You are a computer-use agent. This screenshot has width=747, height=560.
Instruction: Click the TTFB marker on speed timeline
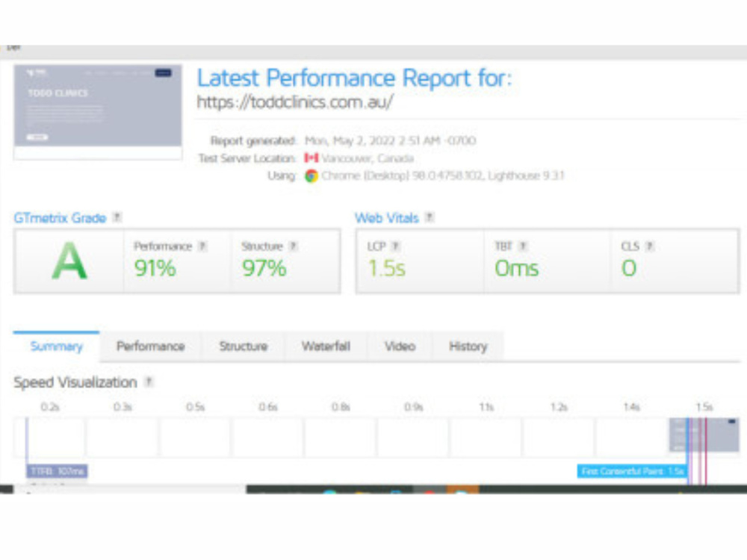(57, 471)
